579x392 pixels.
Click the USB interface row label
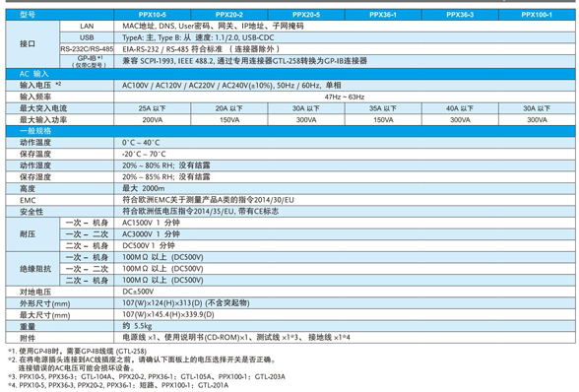click(87, 37)
